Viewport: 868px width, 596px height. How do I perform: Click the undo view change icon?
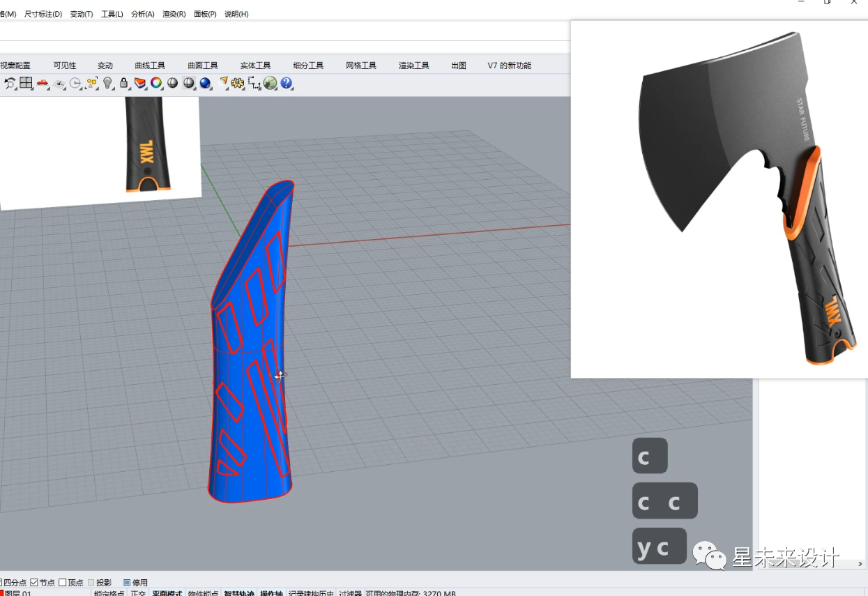[10, 83]
